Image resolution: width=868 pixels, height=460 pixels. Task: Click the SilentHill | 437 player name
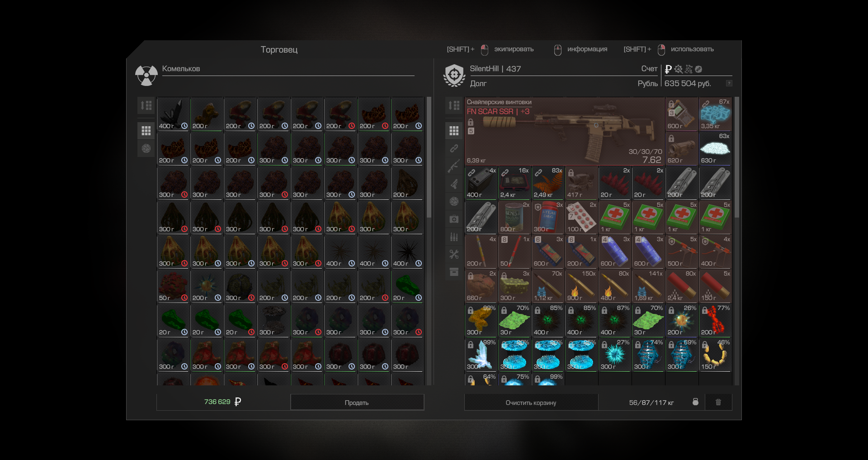495,69
